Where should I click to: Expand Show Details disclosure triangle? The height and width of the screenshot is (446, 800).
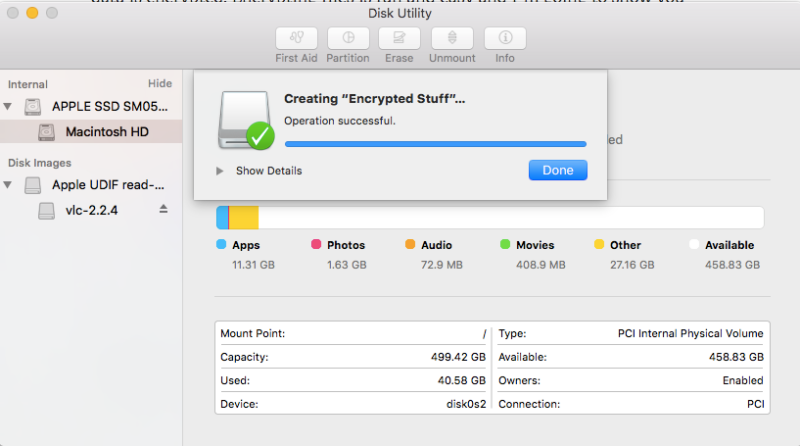point(220,171)
